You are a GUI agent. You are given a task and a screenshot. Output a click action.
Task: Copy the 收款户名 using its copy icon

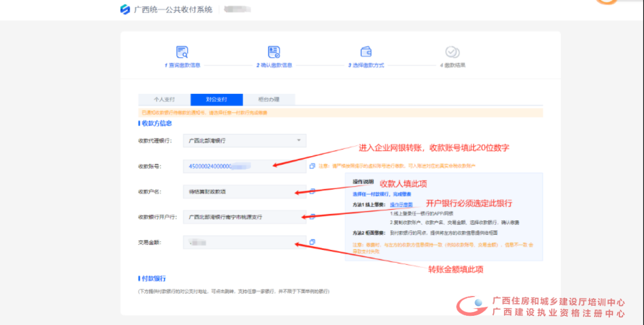[312, 191]
